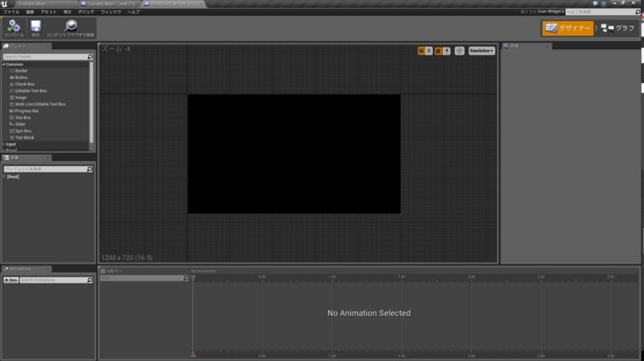Toggle grid snapping in designer toolbar
Image resolution: width=644 pixels, height=361 pixels.
point(438,51)
